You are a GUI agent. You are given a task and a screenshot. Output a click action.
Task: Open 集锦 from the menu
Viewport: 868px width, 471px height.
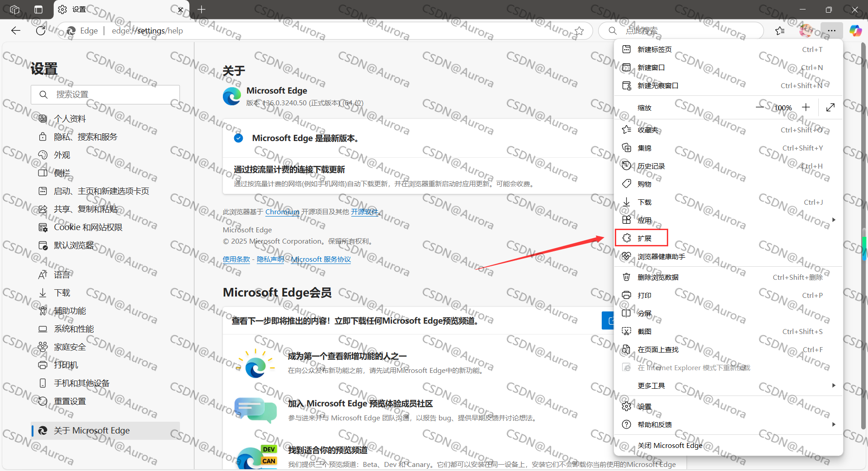[728, 148]
